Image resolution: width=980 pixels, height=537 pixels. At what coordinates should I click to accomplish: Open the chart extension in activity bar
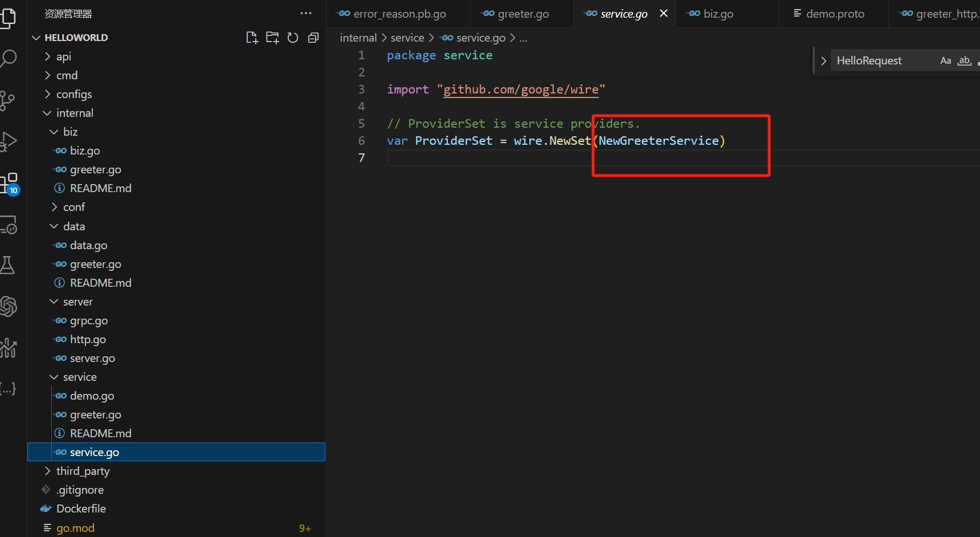pyautogui.click(x=8, y=348)
